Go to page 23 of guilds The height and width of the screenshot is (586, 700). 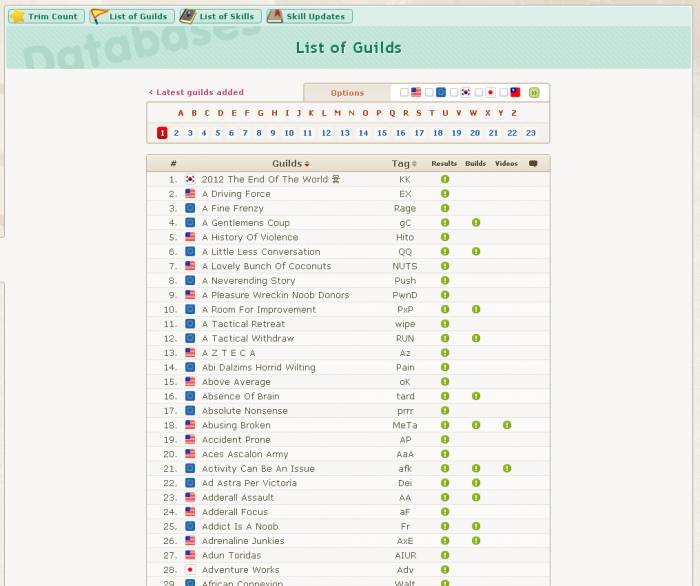(530, 133)
